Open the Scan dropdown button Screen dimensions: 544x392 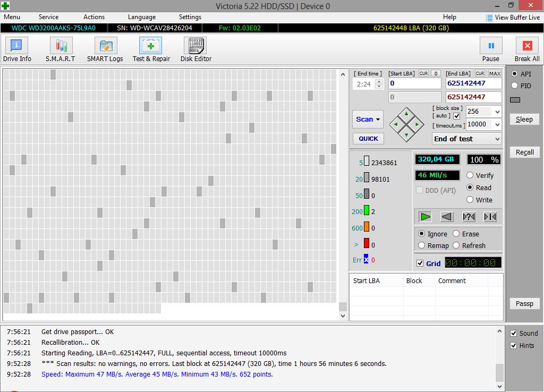(x=368, y=120)
